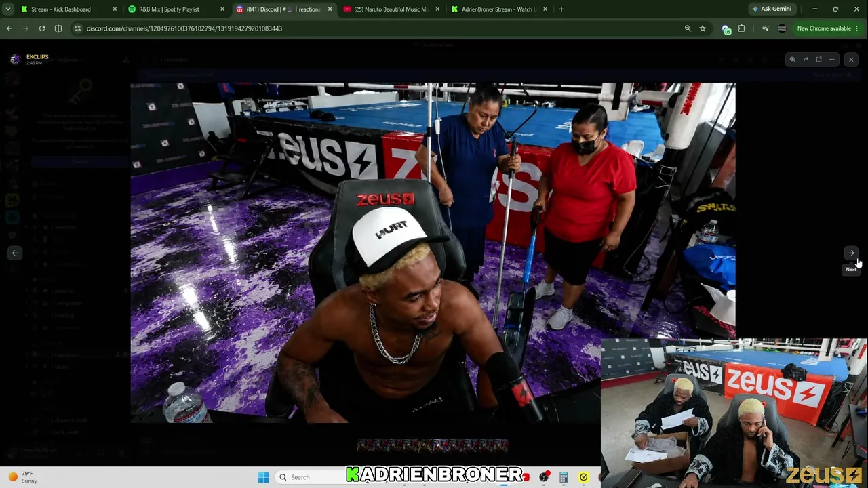The width and height of the screenshot is (868, 488).
Task: Click the Ask Gemini button
Action: tap(772, 9)
